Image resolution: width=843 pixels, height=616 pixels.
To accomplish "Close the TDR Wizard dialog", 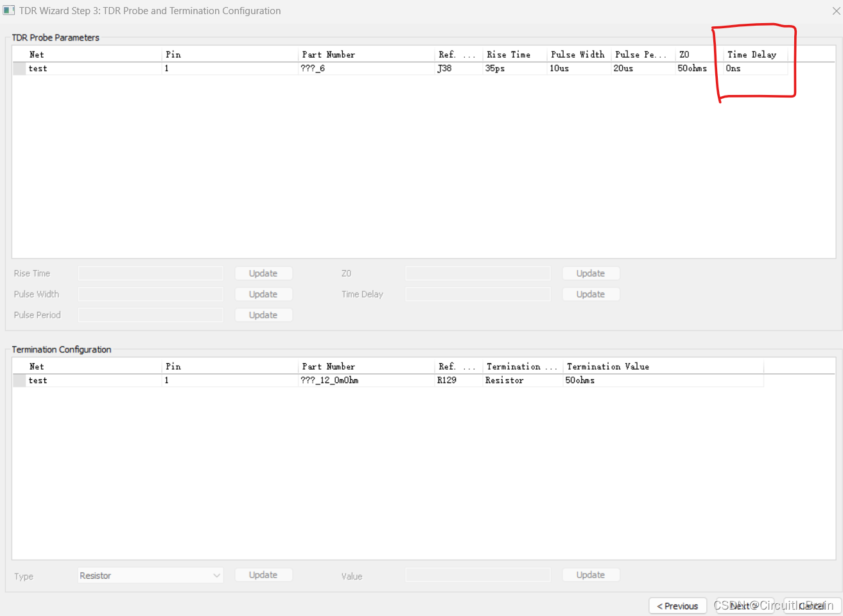I will pyautogui.click(x=836, y=11).
